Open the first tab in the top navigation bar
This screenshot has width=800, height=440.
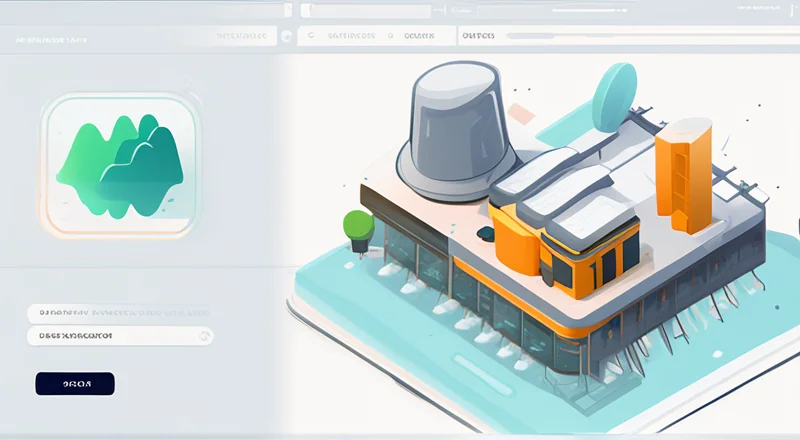click(x=245, y=36)
